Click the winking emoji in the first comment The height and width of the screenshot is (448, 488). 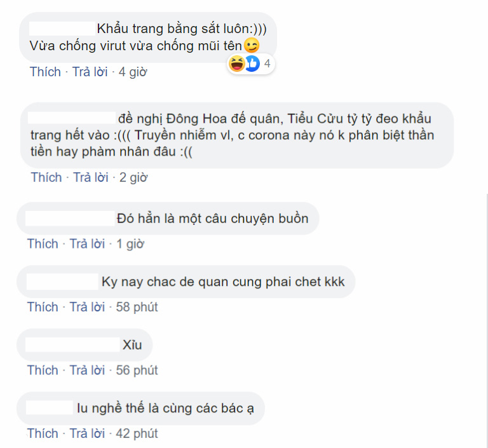tap(252, 46)
